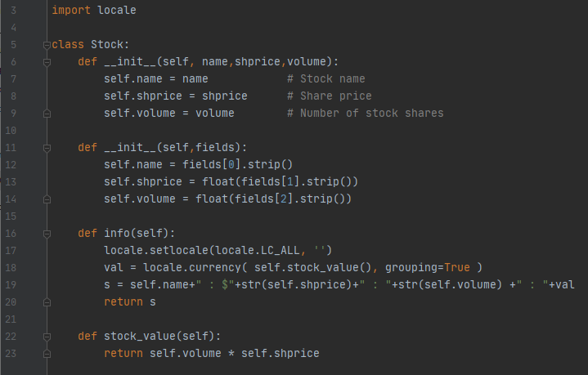Click 'locale.setlocale' call on line 17
This screenshot has height=375, width=588.
point(156,250)
